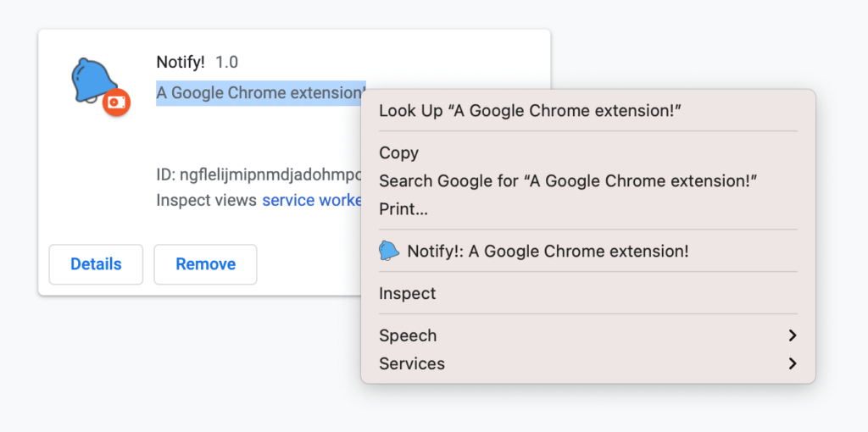
Task: Click the orange badge on the bell icon
Action: (116, 102)
